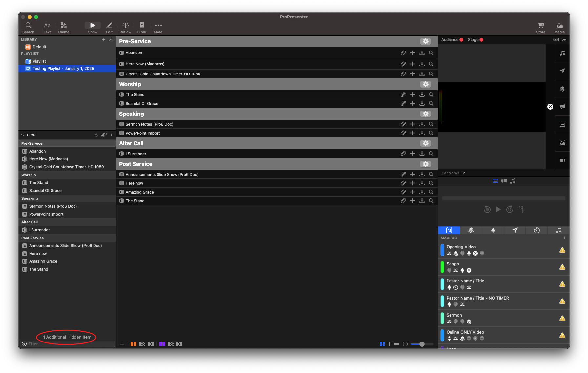
Task: Clear the audio layer
Action: click(562, 53)
